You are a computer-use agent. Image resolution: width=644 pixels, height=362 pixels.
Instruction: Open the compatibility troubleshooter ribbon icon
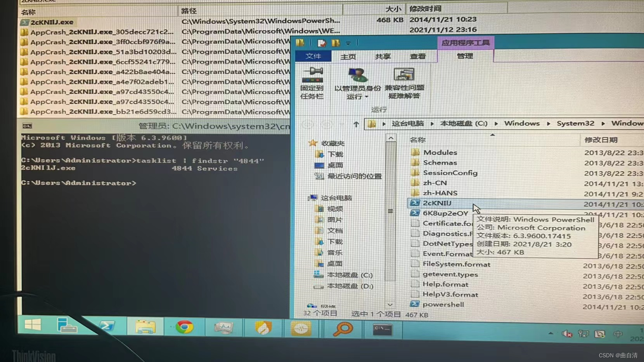pyautogui.click(x=404, y=83)
